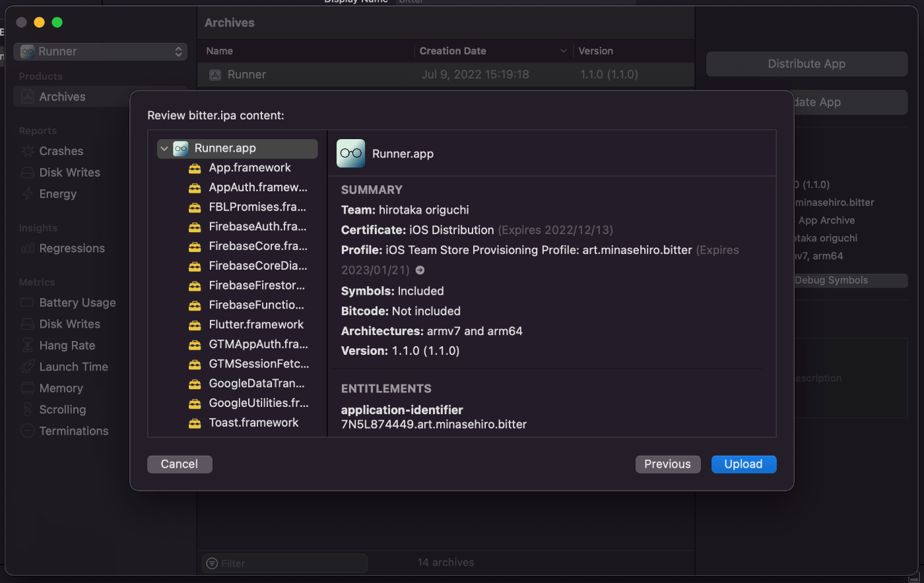This screenshot has width=924, height=583.
Task: Select FirebaseAuth.fra... row text
Action: point(257,226)
